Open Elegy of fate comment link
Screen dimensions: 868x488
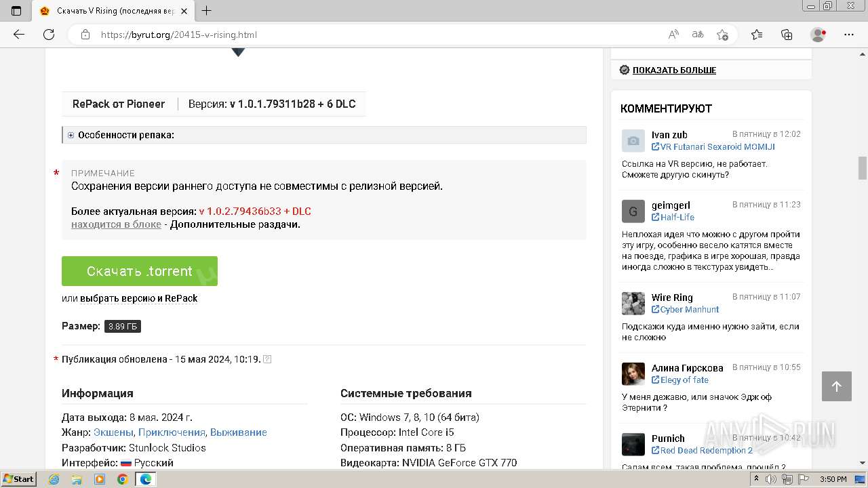[x=684, y=380]
